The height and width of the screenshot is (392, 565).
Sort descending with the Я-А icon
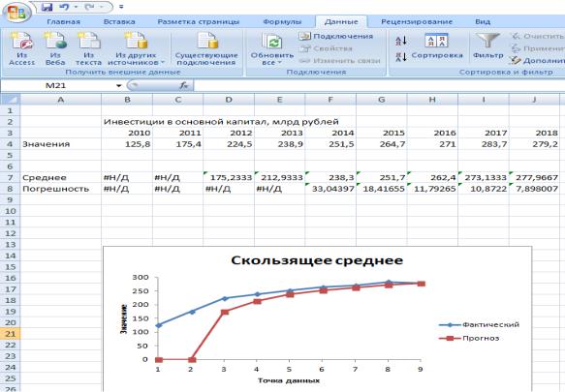tap(401, 57)
